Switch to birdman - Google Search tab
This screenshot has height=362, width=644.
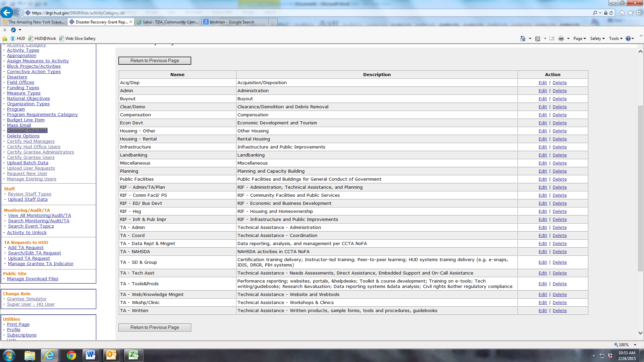pyautogui.click(x=232, y=22)
